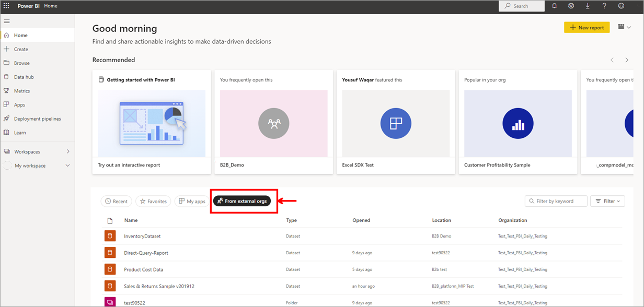Image resolution: width=644 pixels, height=307 pixels.
Task: Select the From external orgs filter pill
Action: [244, 200]
